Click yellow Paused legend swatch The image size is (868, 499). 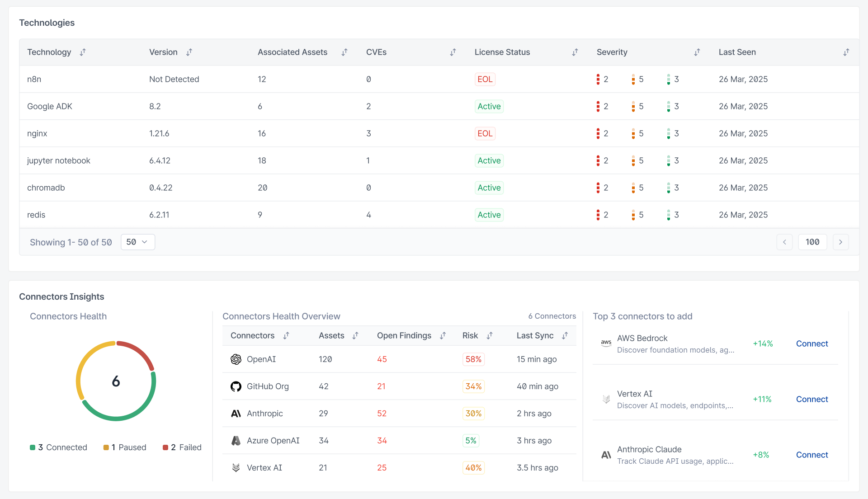[x=106, y=448]
